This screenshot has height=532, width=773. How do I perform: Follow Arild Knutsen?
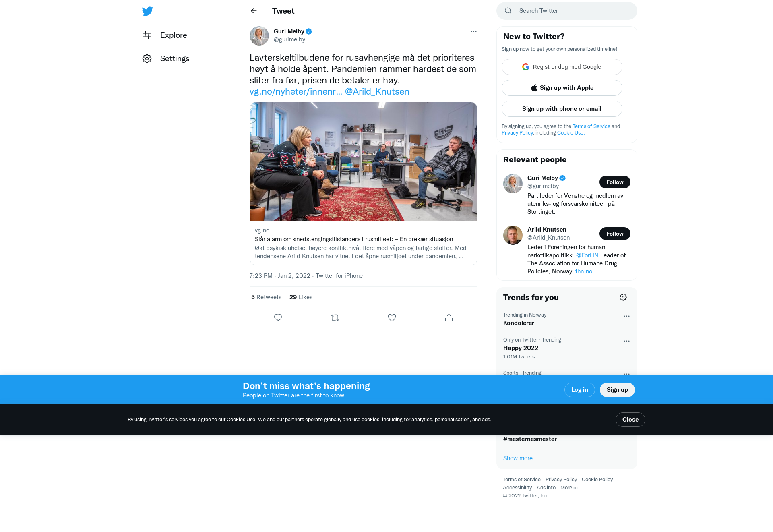615,234
